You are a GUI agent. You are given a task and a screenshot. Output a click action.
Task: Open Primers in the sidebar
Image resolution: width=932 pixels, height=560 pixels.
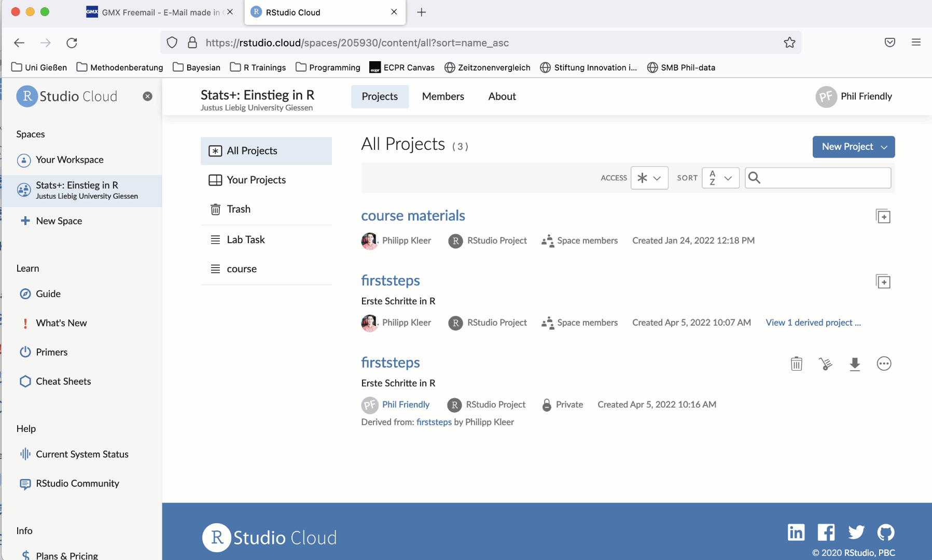(44, 352)
